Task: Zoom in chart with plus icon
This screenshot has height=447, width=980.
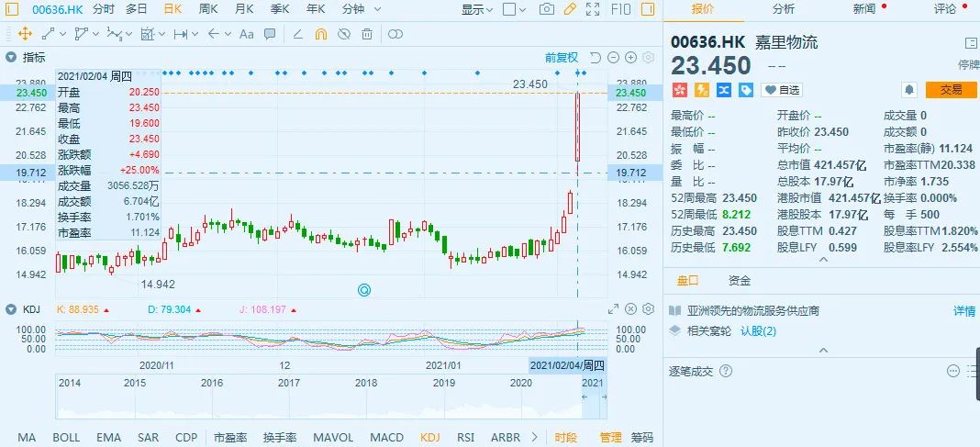Action: (x=630, y=58)
